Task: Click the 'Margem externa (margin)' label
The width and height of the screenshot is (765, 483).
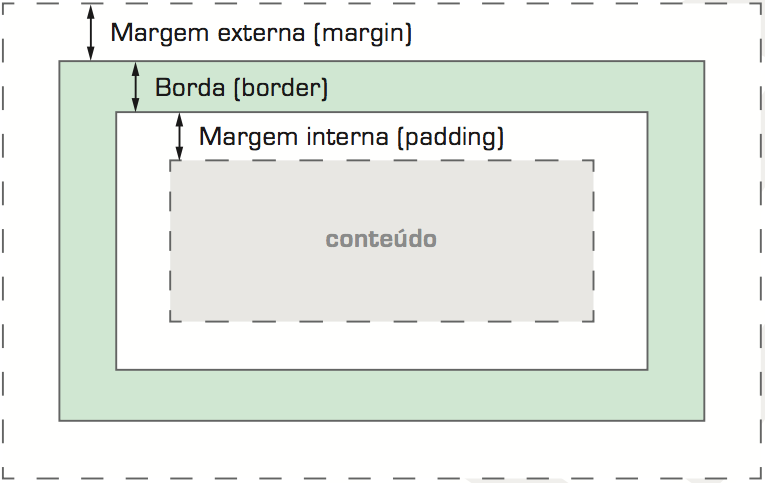Action: [261, 34]
